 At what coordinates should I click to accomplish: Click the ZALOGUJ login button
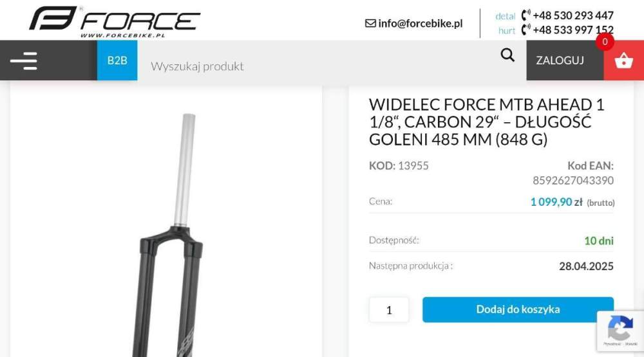pos(560,60)
